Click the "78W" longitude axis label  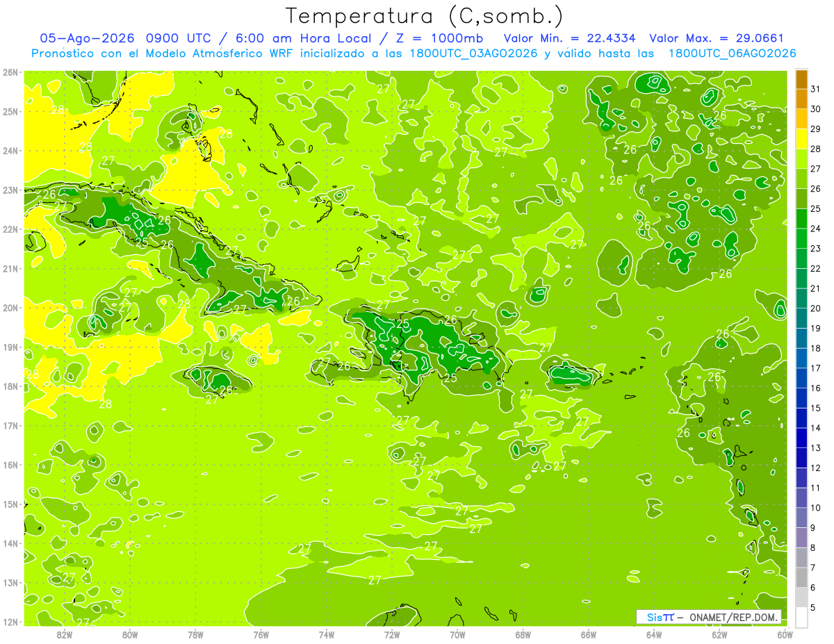click(195, 634)
